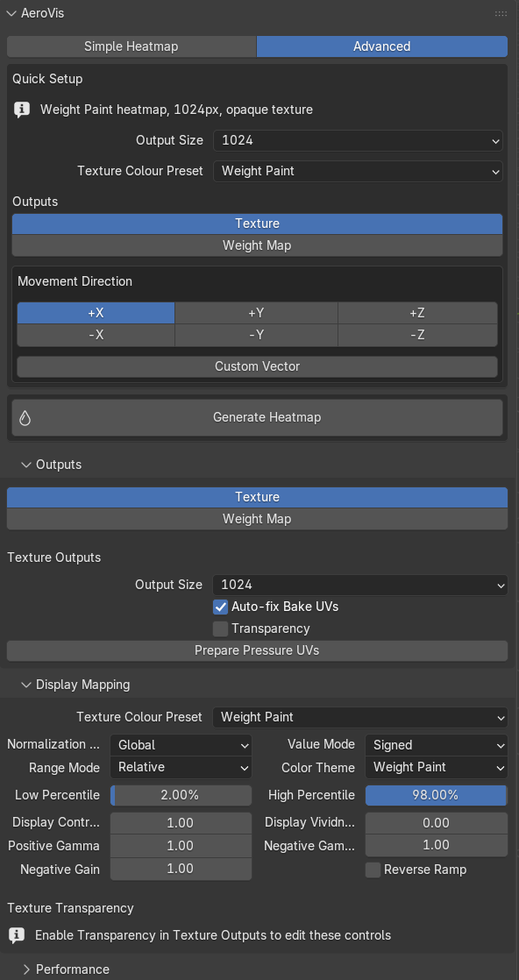Set movement direction to +Z
Screen dimensions: 519x980
click(417, 313)
